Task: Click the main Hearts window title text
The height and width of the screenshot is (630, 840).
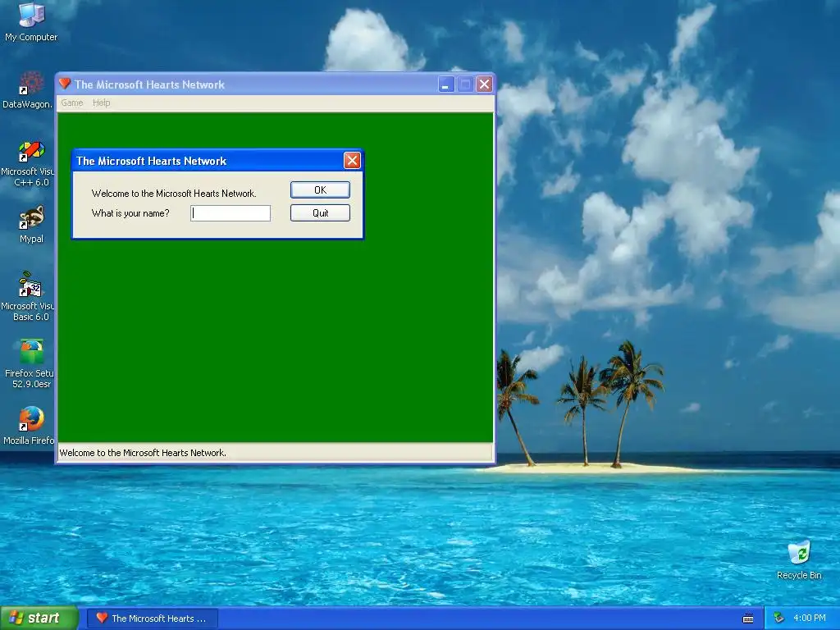Action: click(x=149, y=84)
